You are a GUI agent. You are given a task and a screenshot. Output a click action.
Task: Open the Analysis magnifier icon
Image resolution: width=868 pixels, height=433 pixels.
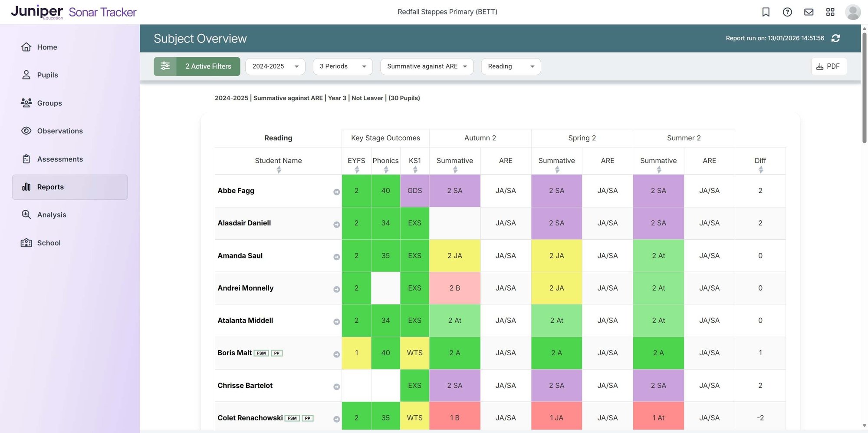26,215
